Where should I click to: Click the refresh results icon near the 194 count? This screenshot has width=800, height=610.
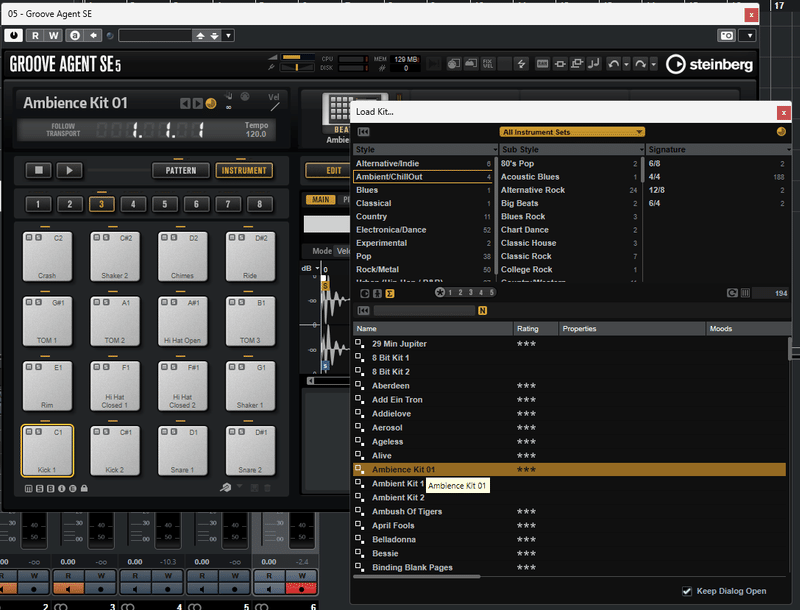pyautogui.click(x=732, y=293)
